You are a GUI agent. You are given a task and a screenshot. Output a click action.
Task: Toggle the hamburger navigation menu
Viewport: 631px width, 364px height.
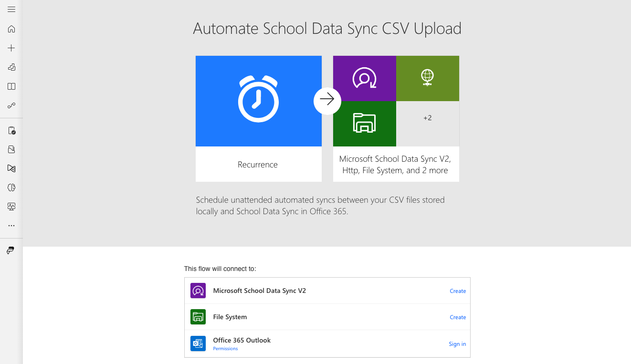tap(11, 10)
